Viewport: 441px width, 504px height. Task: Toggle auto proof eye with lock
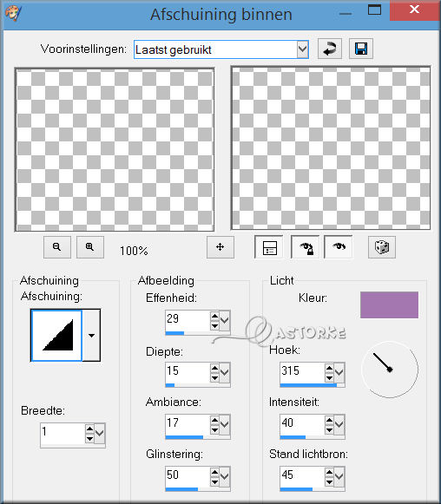point(306,247)
